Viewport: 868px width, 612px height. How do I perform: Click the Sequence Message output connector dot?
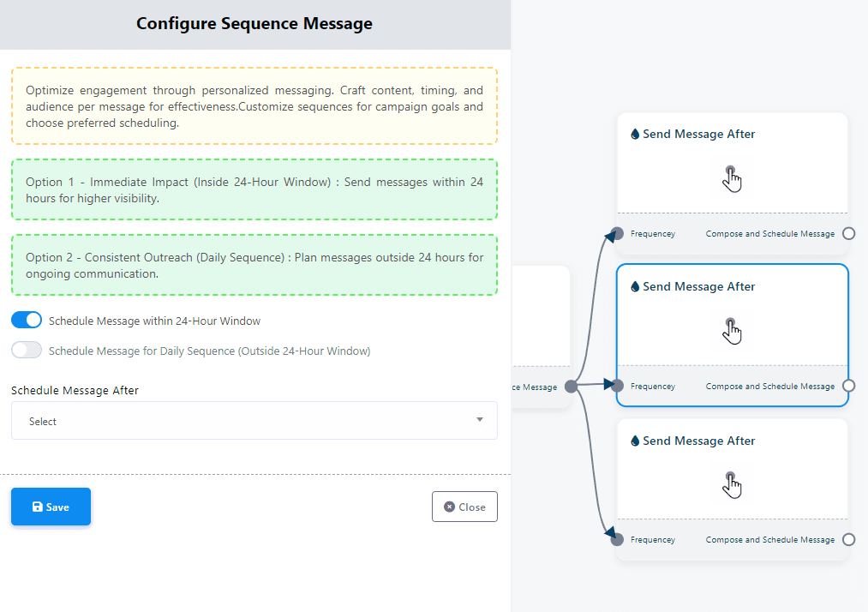coord(571,387)
